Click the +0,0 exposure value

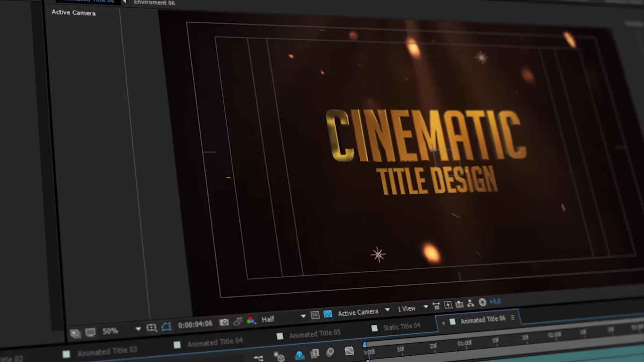pos(495,301)
